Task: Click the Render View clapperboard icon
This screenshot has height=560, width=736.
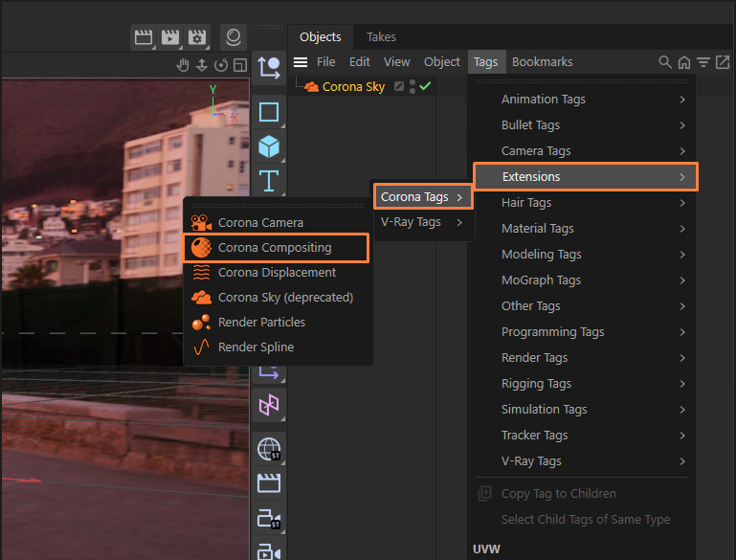Action: click(x=144, y=37)
